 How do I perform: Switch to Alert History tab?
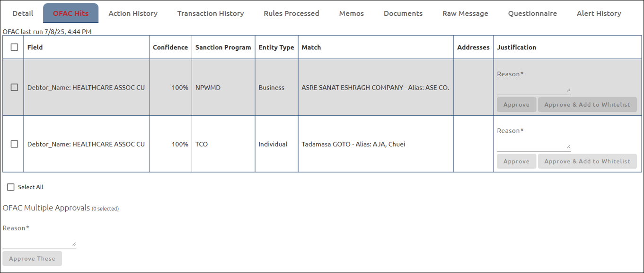coord(599,13)
